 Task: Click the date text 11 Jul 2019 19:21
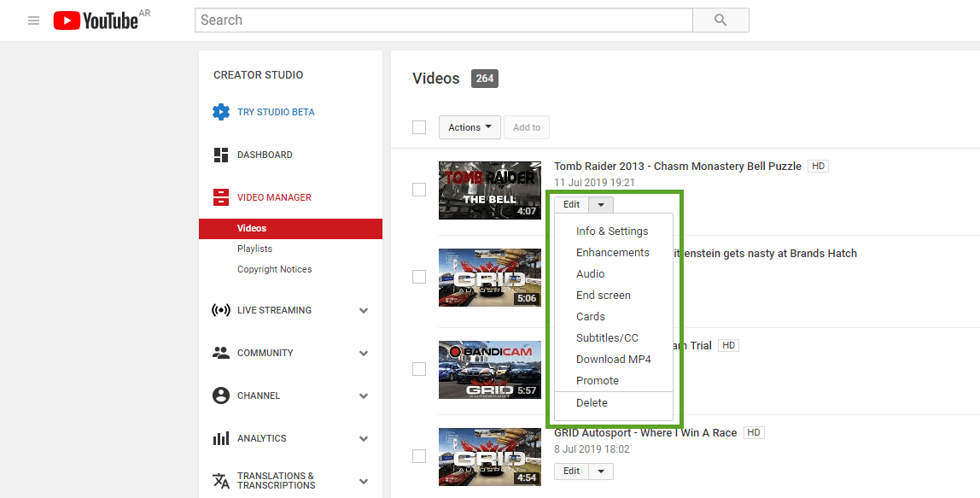click(594, 183)
